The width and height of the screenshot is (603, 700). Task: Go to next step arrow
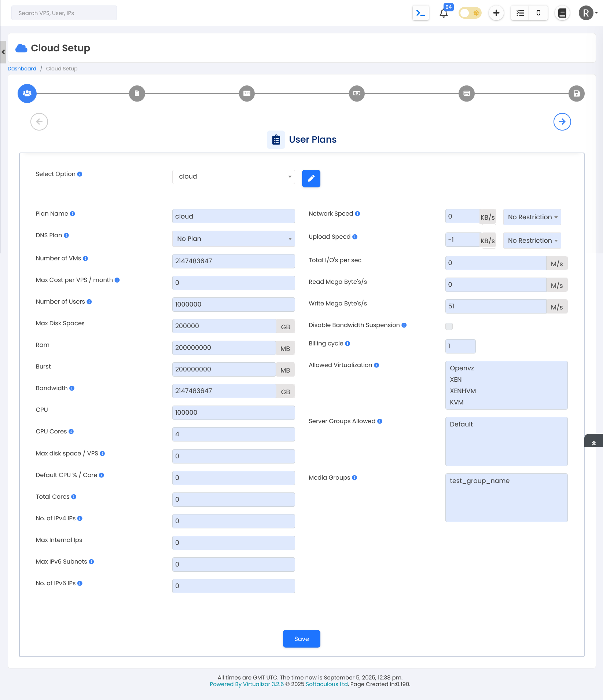(562, 122)
